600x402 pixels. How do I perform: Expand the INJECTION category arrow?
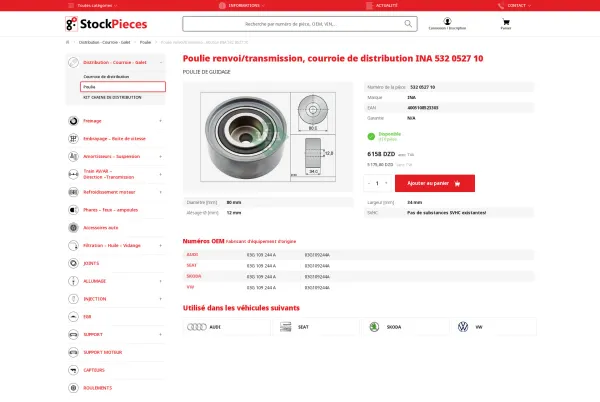(x=161, y=299)
